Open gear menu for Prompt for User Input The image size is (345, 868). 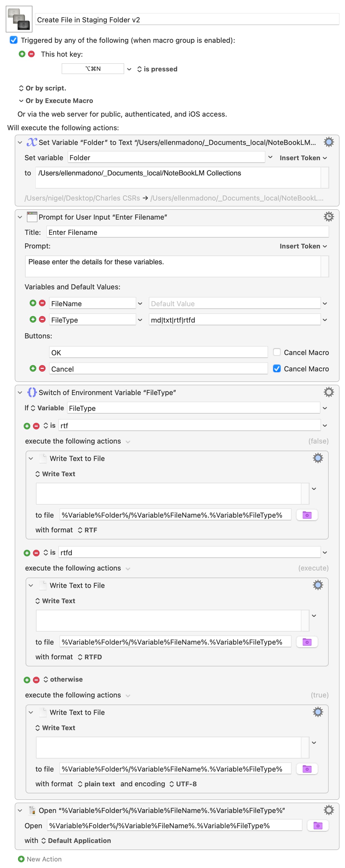(328, 217)
